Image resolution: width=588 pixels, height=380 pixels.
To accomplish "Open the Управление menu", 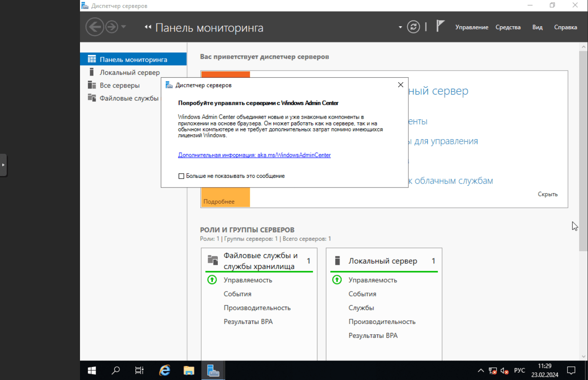I will 472,27.
